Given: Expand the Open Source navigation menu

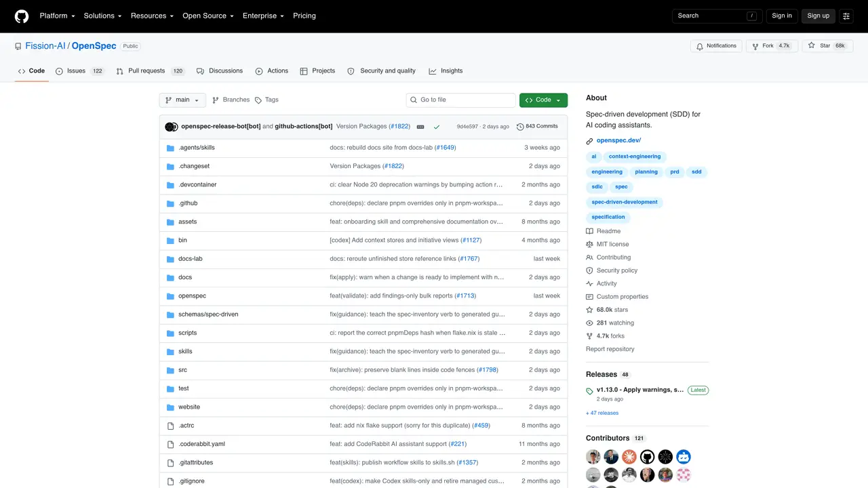Looking at the screenshot, I should (208, 16).
